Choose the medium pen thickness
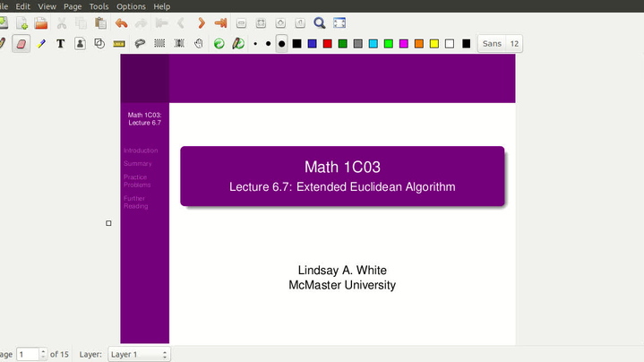Viewport: 644px width, 362px height. pos(268,44)
